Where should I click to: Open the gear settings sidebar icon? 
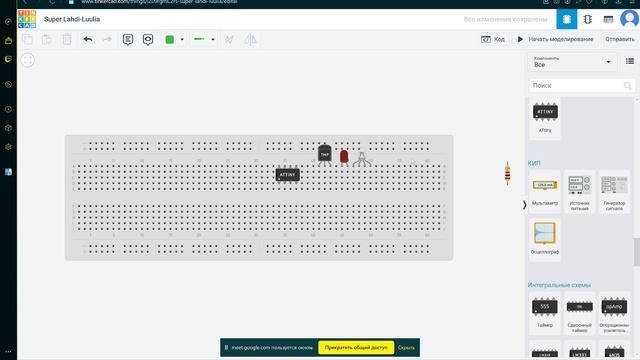[8, 147]
